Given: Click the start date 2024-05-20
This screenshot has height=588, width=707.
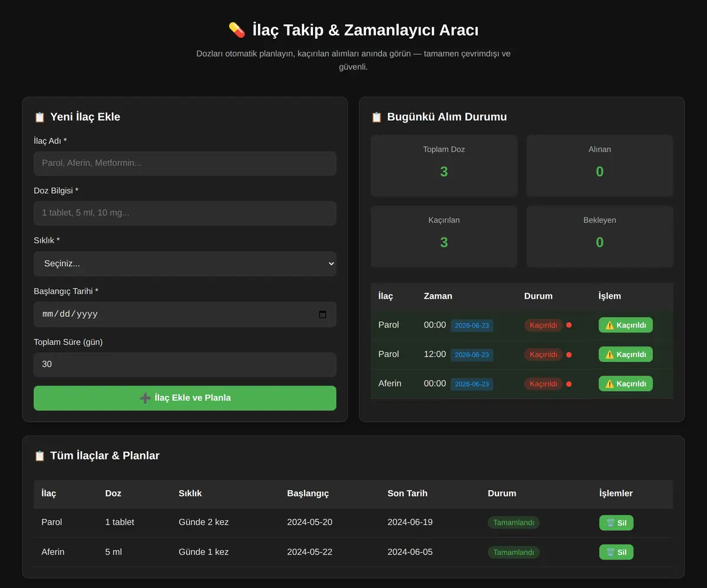Looking at the screenshot, I should (310, 522).
